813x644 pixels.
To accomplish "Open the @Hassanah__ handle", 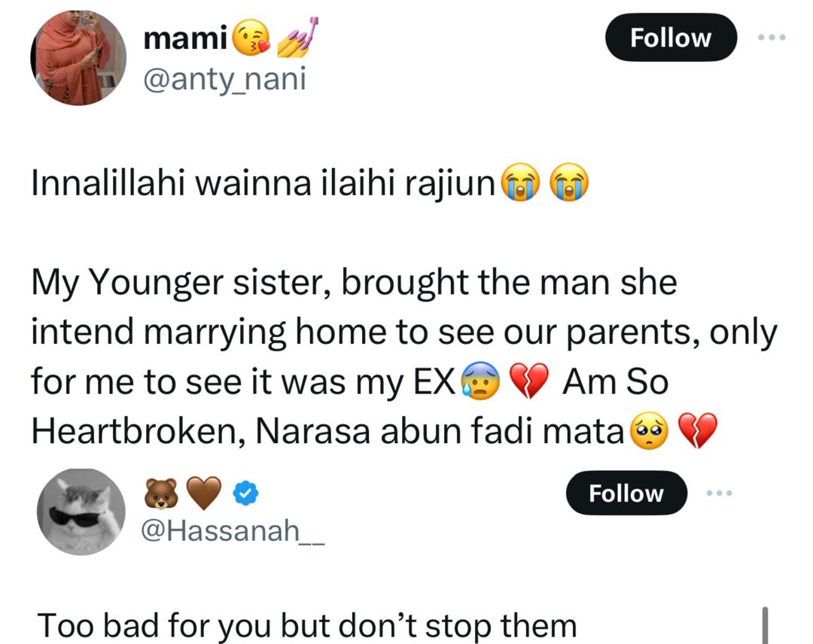I will (233, 533).
